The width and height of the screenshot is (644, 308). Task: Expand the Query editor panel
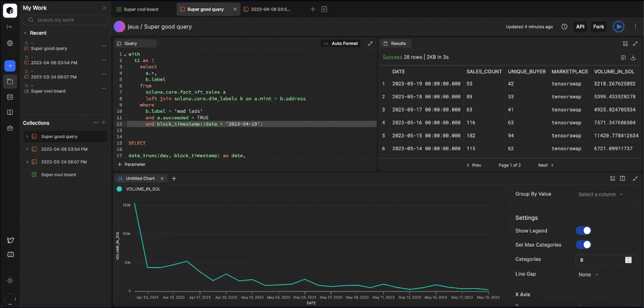(x=370, y=43)
